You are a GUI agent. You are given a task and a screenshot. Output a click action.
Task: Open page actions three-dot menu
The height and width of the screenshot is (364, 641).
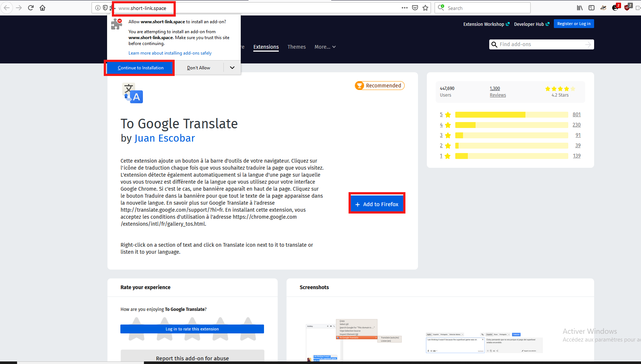click(x=405, y=8)
